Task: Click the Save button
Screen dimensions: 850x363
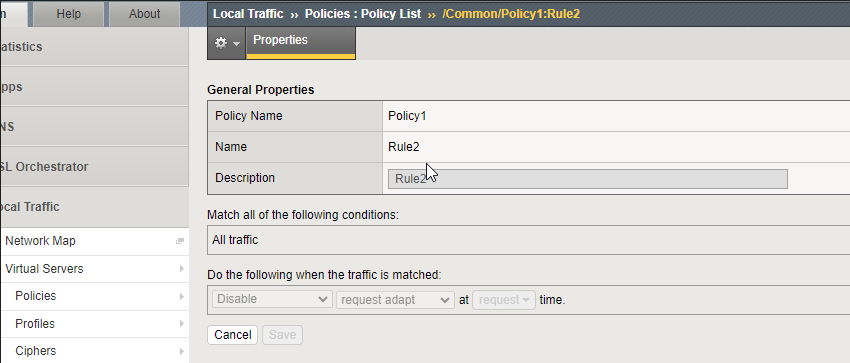Action: point(282,335)
